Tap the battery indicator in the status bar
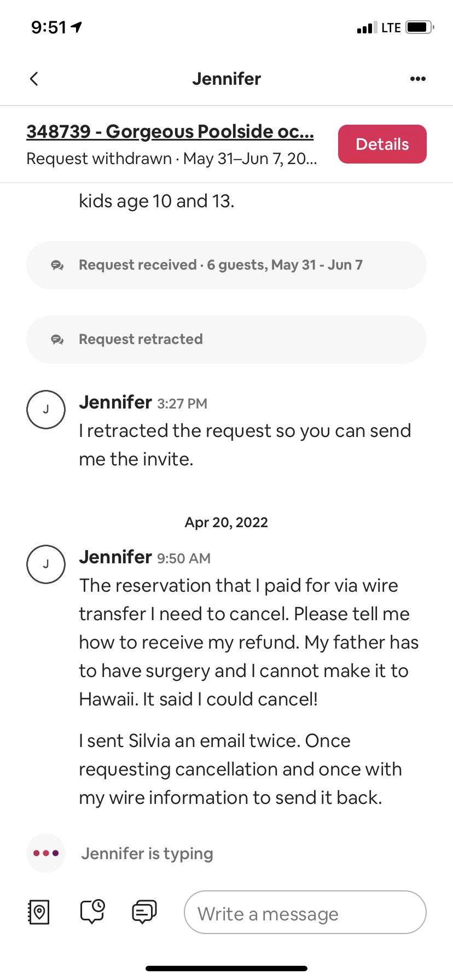 [x=420, y=27]
